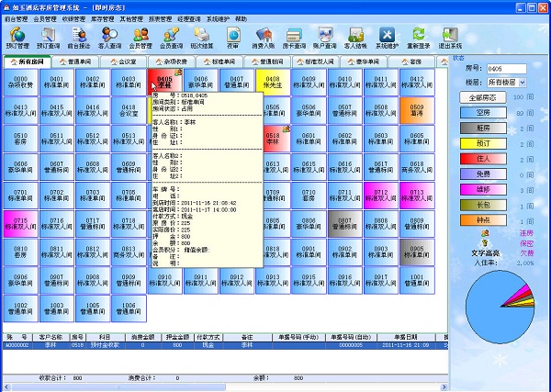Viewport: 551px width, 392px height.
Task: Filter by 长包 status button
Action: (483, 205)
